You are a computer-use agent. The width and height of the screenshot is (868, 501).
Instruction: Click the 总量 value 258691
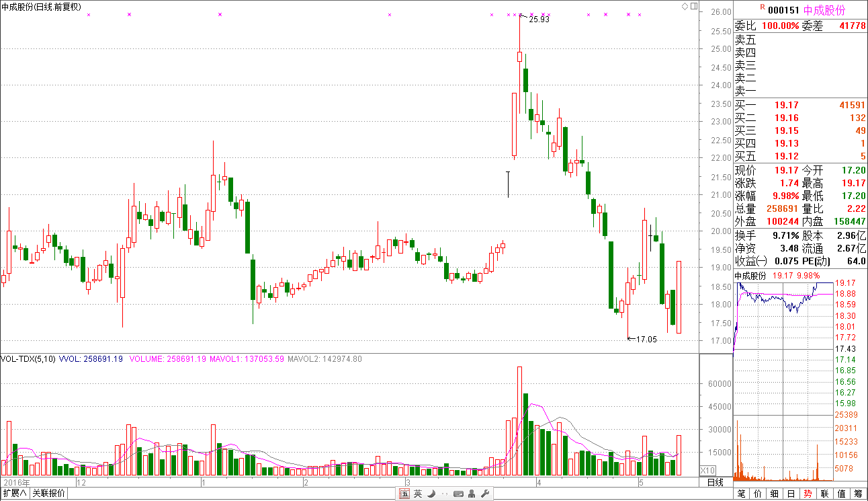[x=783, y=209]
